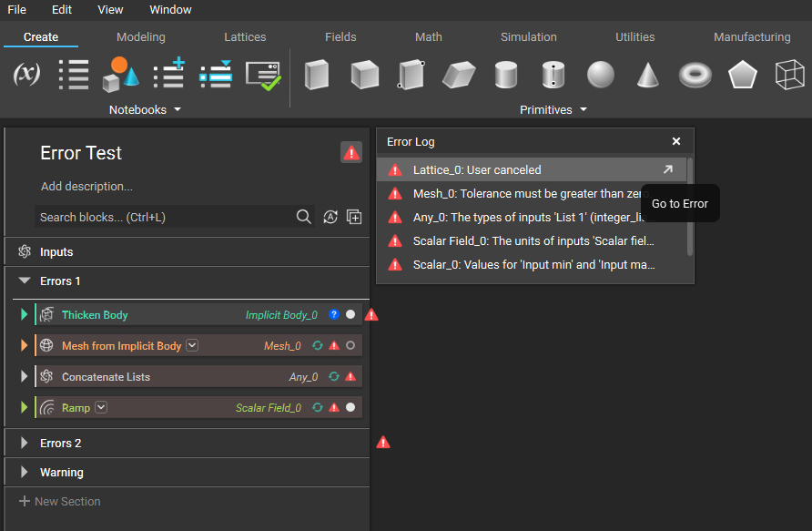812x531 pixels.
Task: Close the Error Log panel
Action: tap(675, 141)
